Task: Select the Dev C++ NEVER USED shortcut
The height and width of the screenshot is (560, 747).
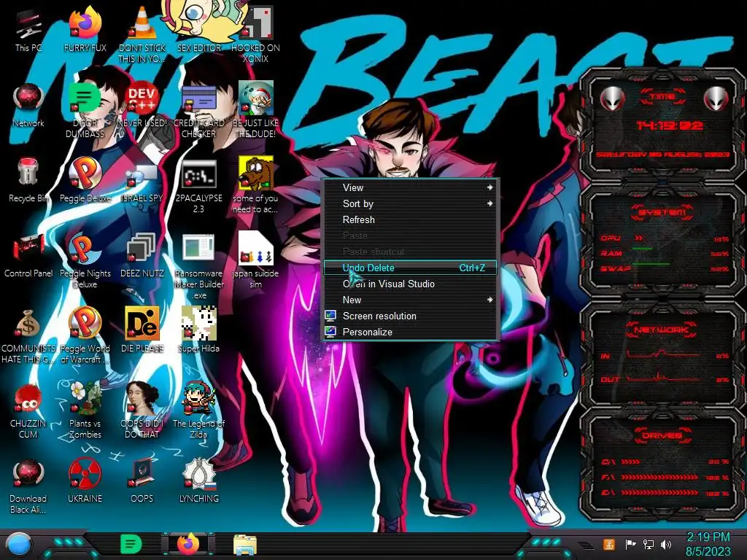Action: 142,105
